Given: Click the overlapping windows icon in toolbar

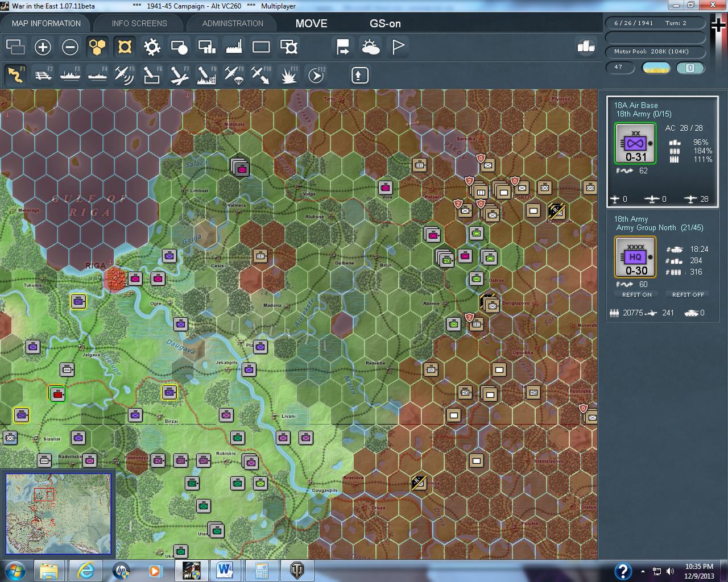Looking at the screenshot, I should point(15,47).
